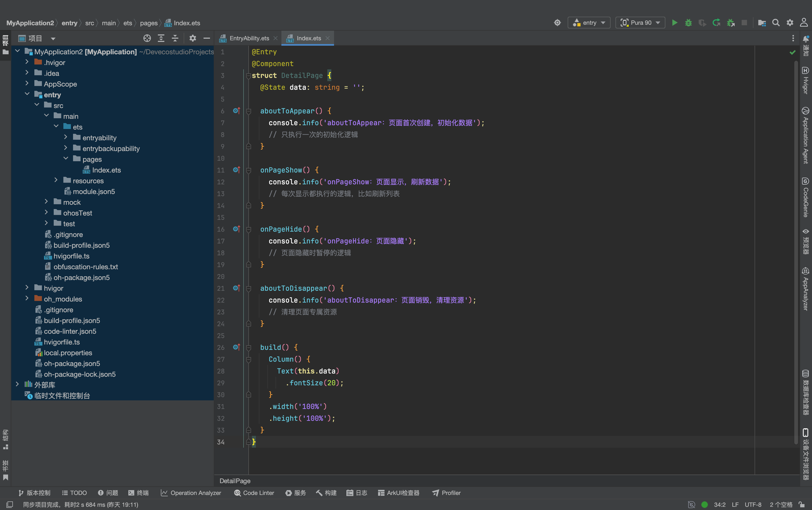This screenshot has height=510, width=812.
Task: Expand the .hvigor folder
Action: coord(27,62)
